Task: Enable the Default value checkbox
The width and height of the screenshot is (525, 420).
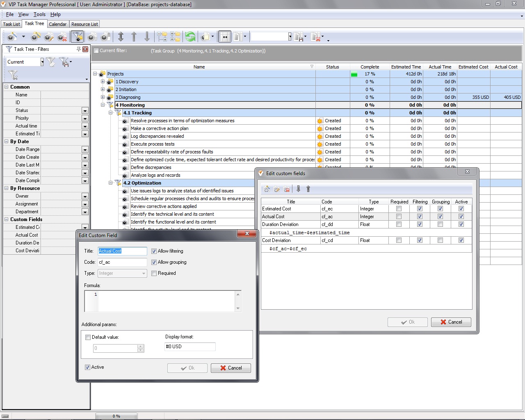Action: coord(88,337)
